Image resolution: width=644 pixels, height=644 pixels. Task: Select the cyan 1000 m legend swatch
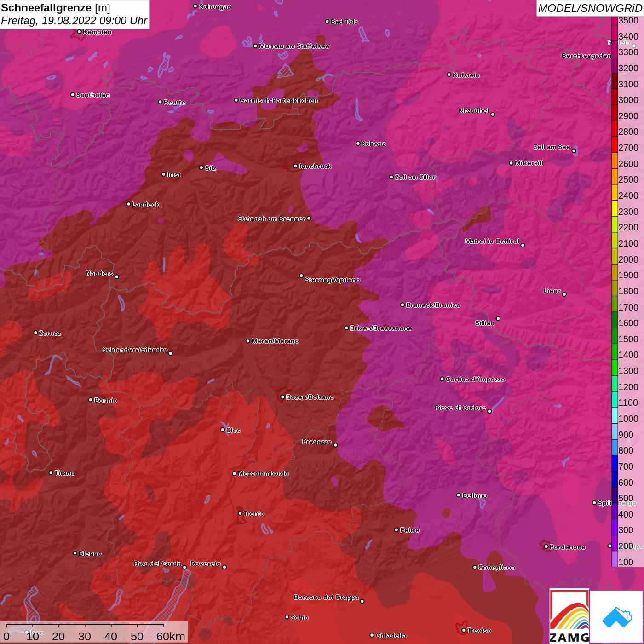pos(615,415)
